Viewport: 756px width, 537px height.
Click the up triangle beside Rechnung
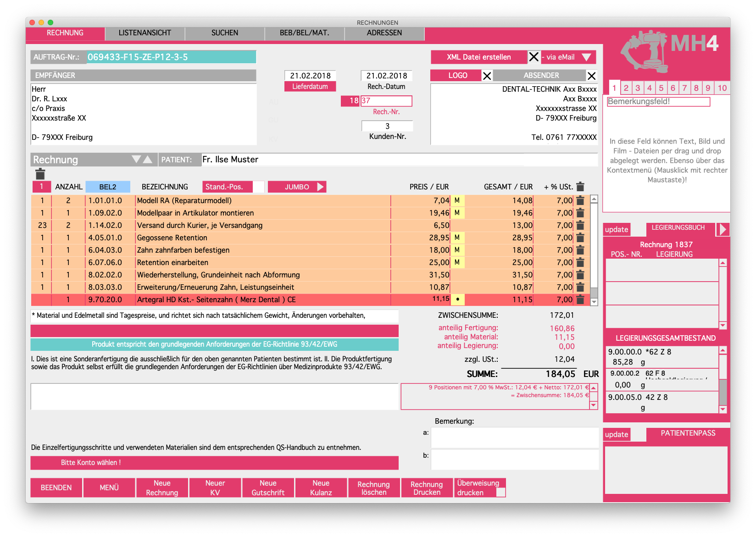click(x=148, y=159)
